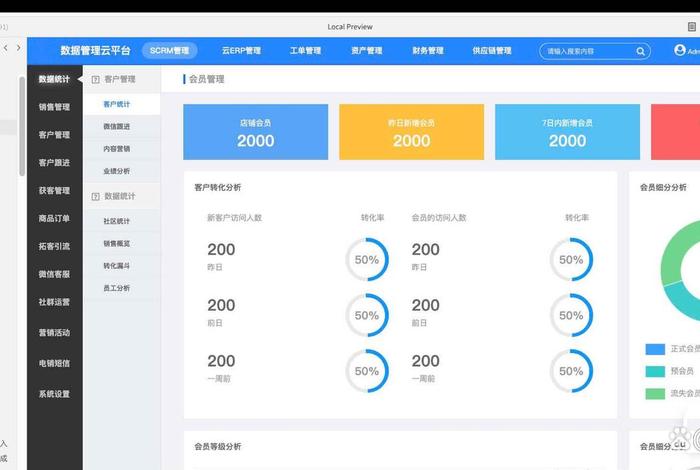Click the icon beside 数据统计 submenu header
This screenshot has height=470, width=700.
click(x=95, y=196)
